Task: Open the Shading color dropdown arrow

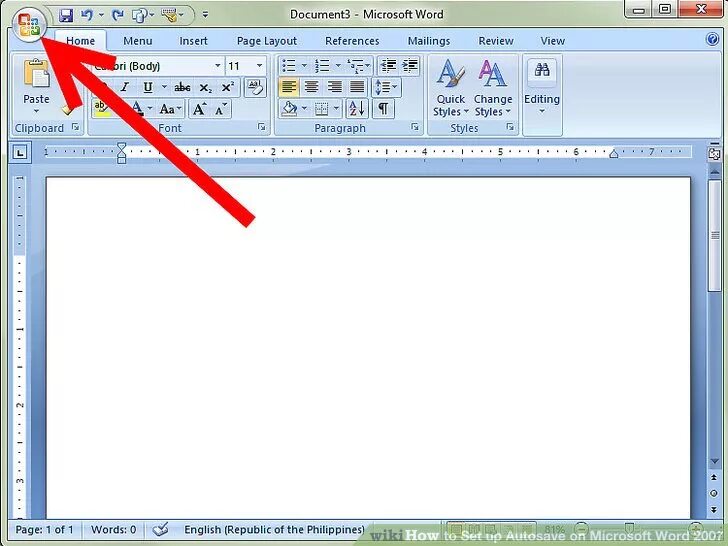Action: [304, 109]
